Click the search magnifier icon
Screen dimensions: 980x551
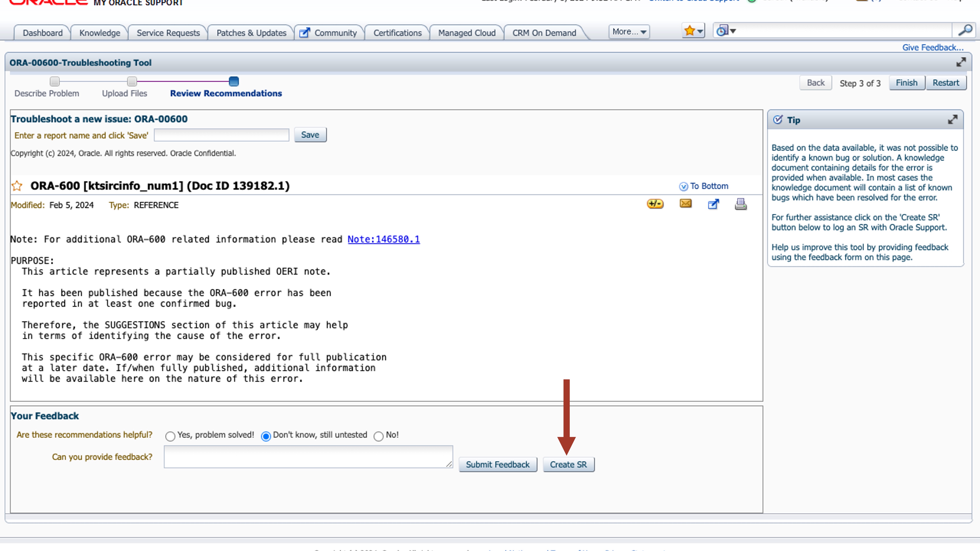[965, 30]
